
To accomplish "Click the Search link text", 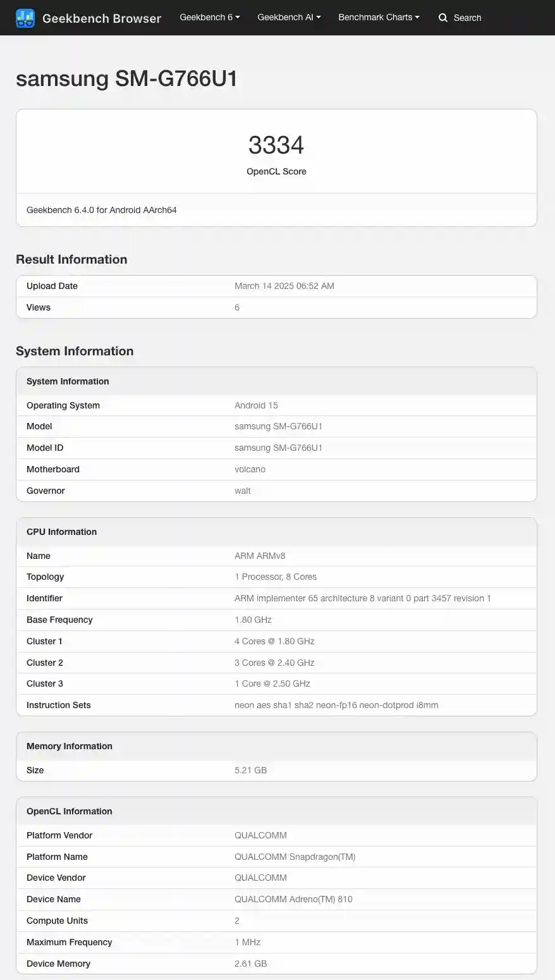I will pos(467,18).
